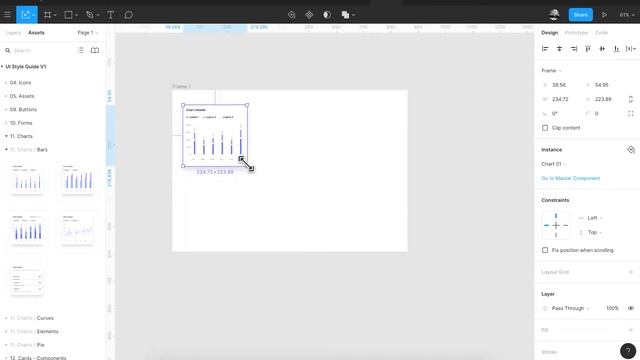The width and height of the screenshot is (640, 360).
Task: Open the Top vertical constraint dropdown
Action: (x=595, y=232)
